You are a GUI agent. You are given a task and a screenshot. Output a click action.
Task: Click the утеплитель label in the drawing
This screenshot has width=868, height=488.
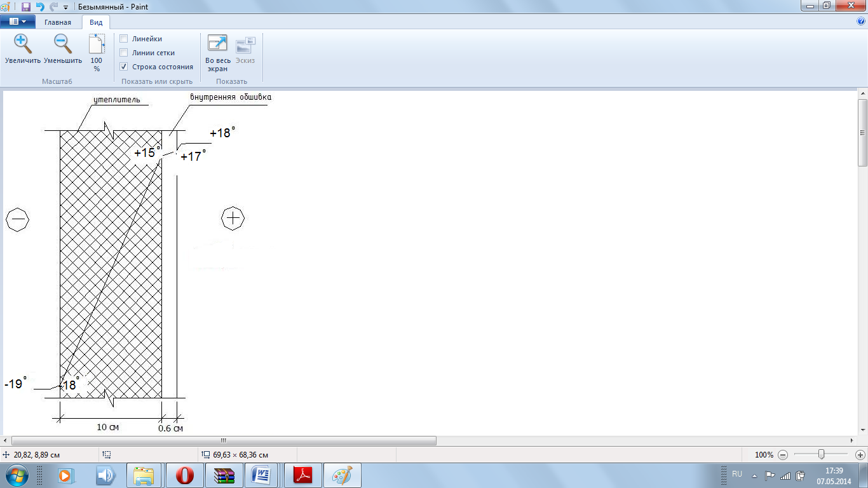pos(117,100)
